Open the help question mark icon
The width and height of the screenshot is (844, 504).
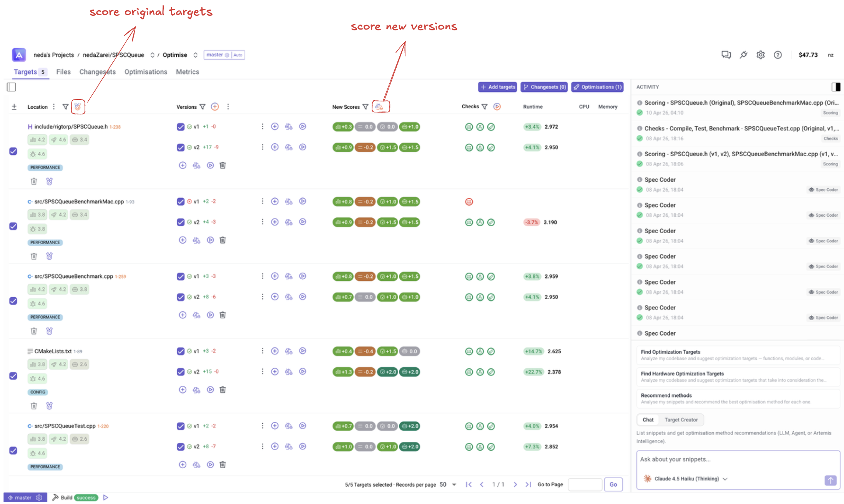[778, 55]
